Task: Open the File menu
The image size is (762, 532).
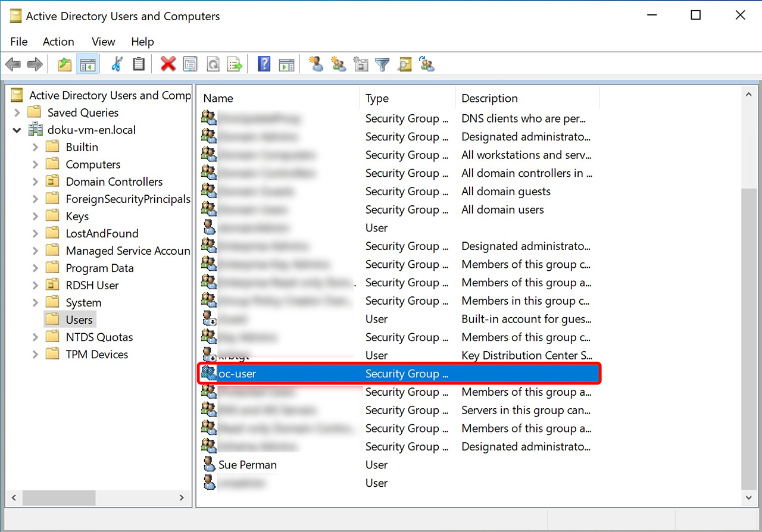Action: pos(19,42)
